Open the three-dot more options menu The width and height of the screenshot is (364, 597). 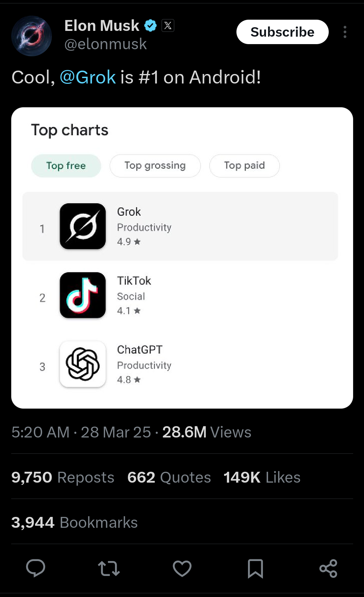click(345, 32)
